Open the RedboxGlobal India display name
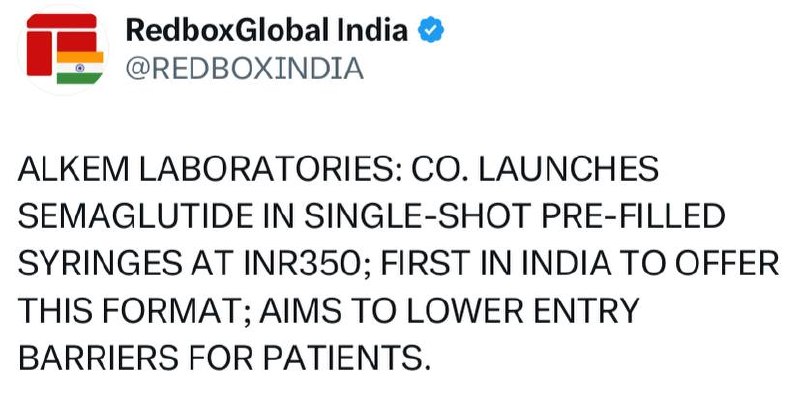 click(266, 30)
